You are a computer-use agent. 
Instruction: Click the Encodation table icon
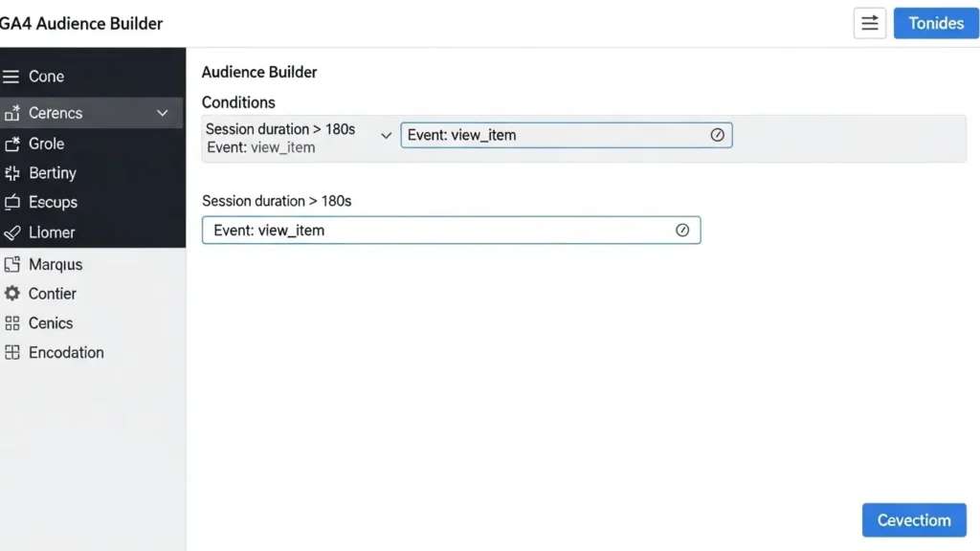coord(11,352)
